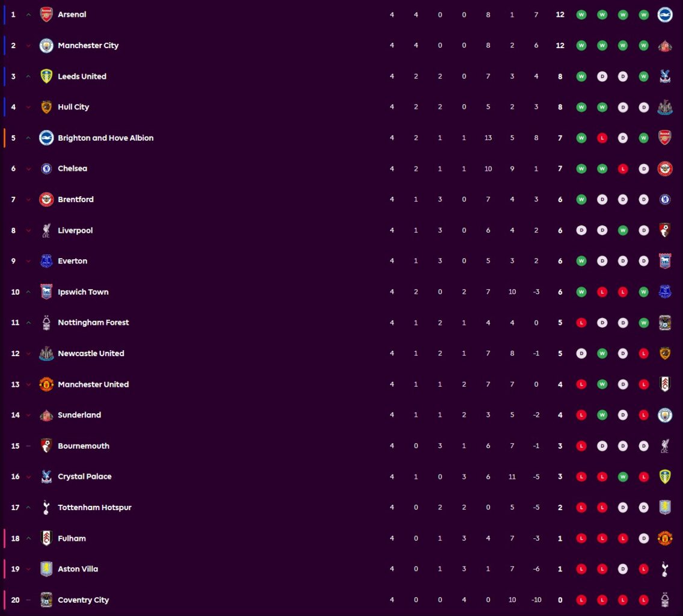This screenshot has width=683, height=616.
Task: Click the Leeds United crest in row 3
Action: 46,76
